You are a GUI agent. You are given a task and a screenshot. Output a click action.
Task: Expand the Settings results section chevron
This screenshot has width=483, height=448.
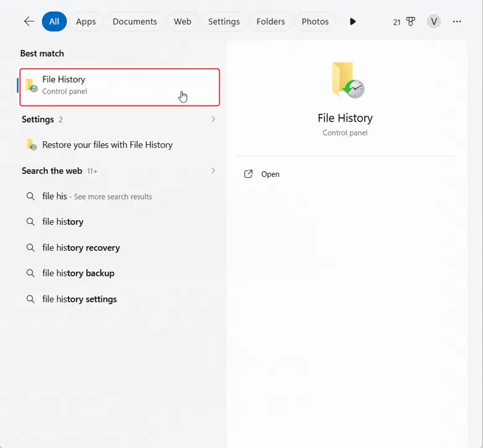213,120
